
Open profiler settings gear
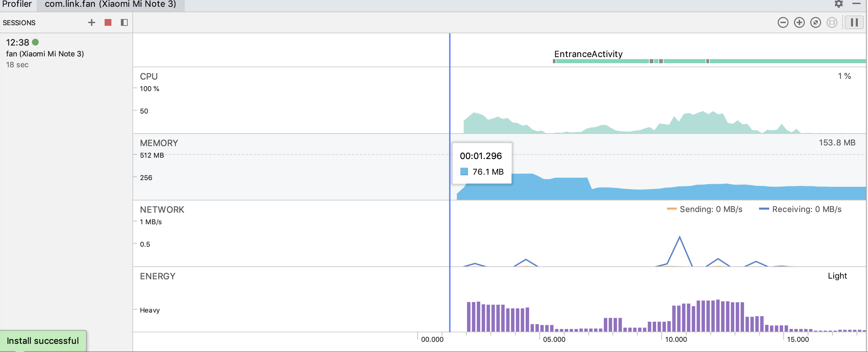pos(839,4)
